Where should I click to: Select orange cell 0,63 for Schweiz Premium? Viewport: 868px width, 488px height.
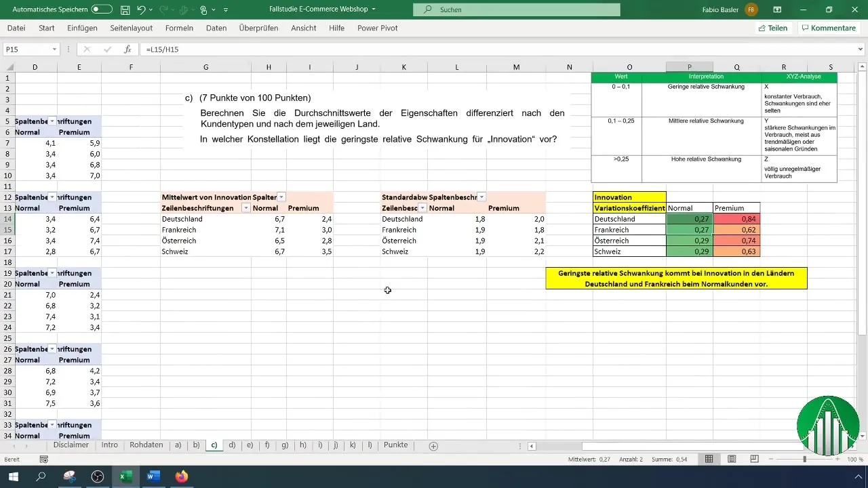pos(736,251)
